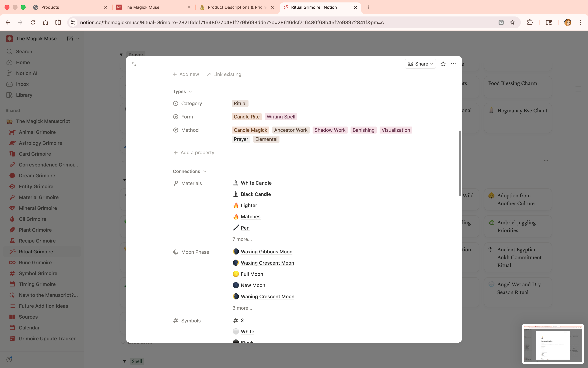Click Link existing

tap(224, 74)
